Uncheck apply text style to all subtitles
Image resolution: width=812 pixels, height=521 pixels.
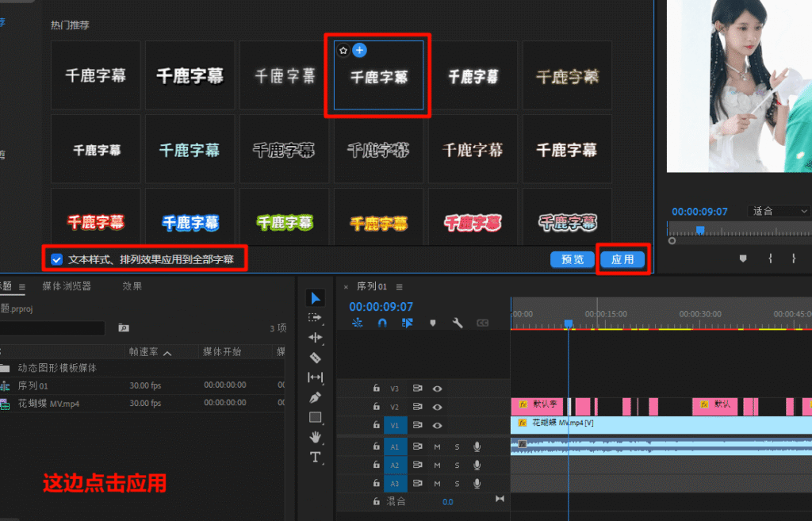(57, 259)
